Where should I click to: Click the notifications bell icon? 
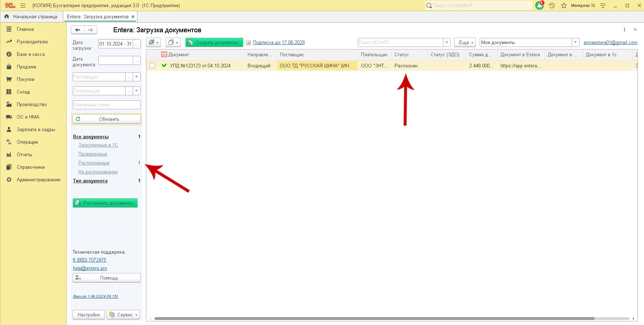[x=539, y=5]
